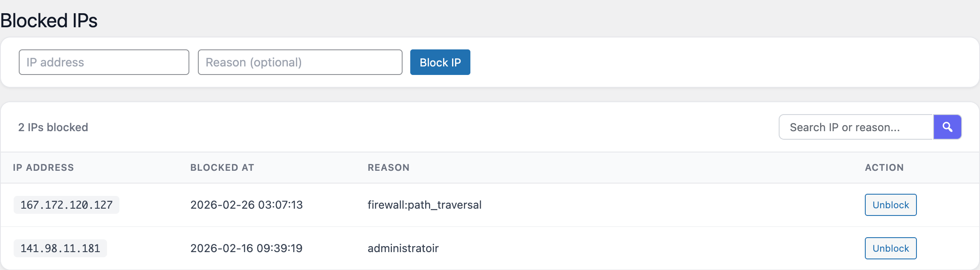
Task: Click the firewall:path_traversal reason text
Action: point(424,205)
